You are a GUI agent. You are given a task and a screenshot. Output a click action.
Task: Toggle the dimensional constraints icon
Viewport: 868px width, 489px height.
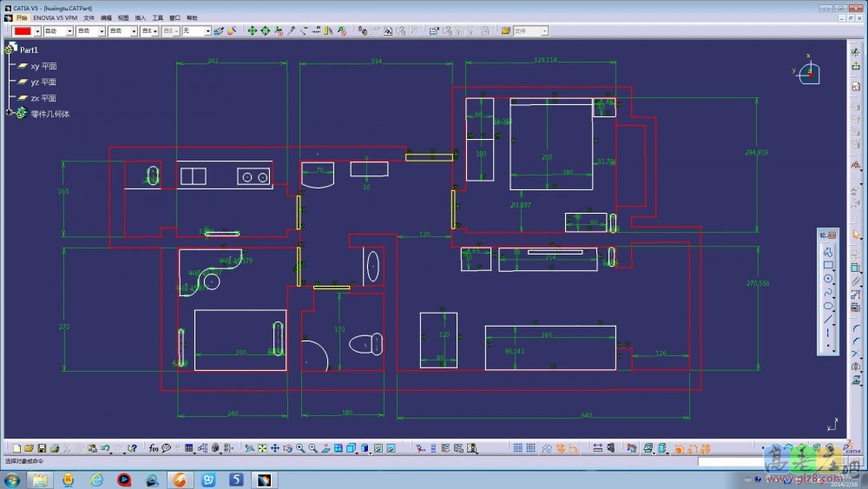[x=572, y=448]
